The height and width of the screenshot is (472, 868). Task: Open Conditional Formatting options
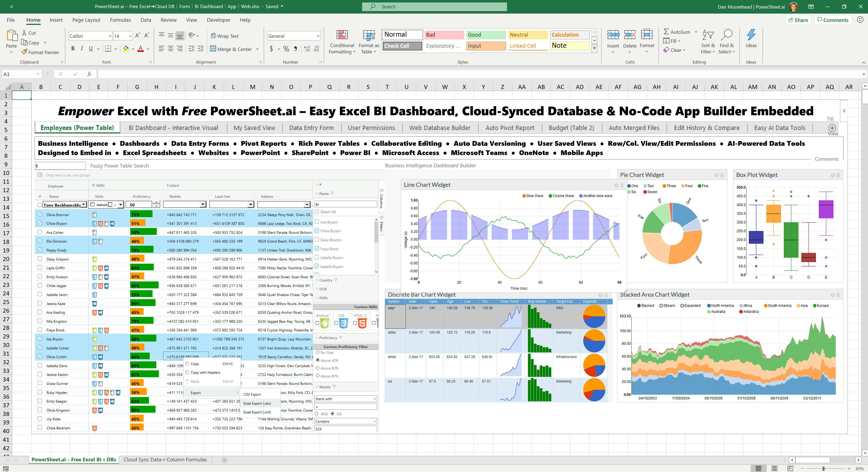click(342, 42)
